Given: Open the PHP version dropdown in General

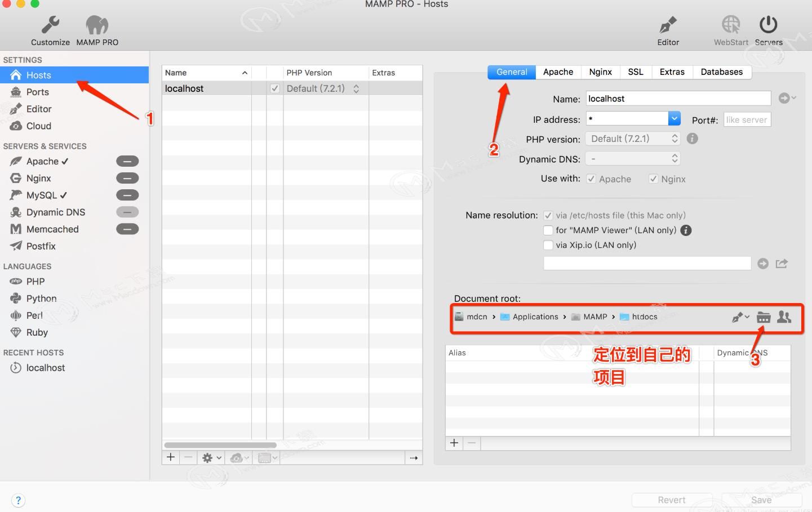Looking at the screenshot, I should click(x=633, y=139).
